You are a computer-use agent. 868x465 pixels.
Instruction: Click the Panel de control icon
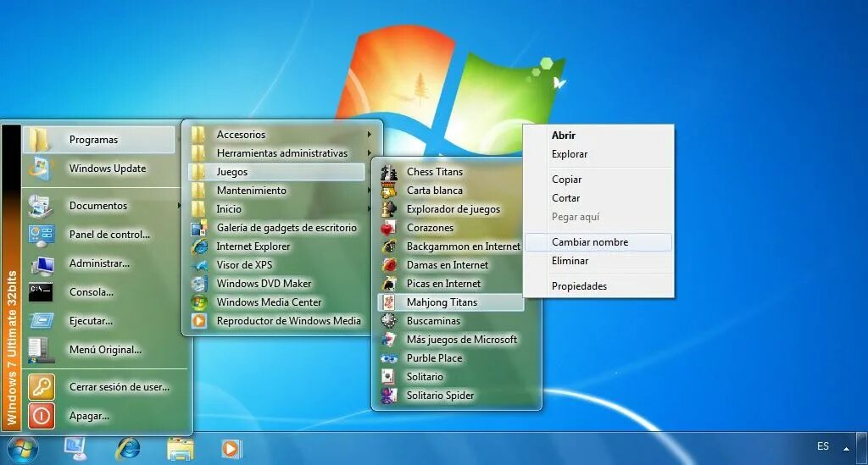(41, 235)
